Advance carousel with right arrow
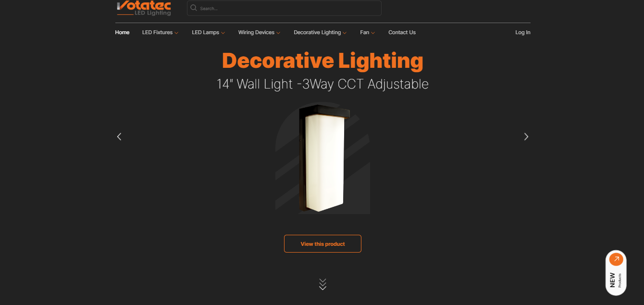The width and height of the screenshot is (644, 305). 526,137
